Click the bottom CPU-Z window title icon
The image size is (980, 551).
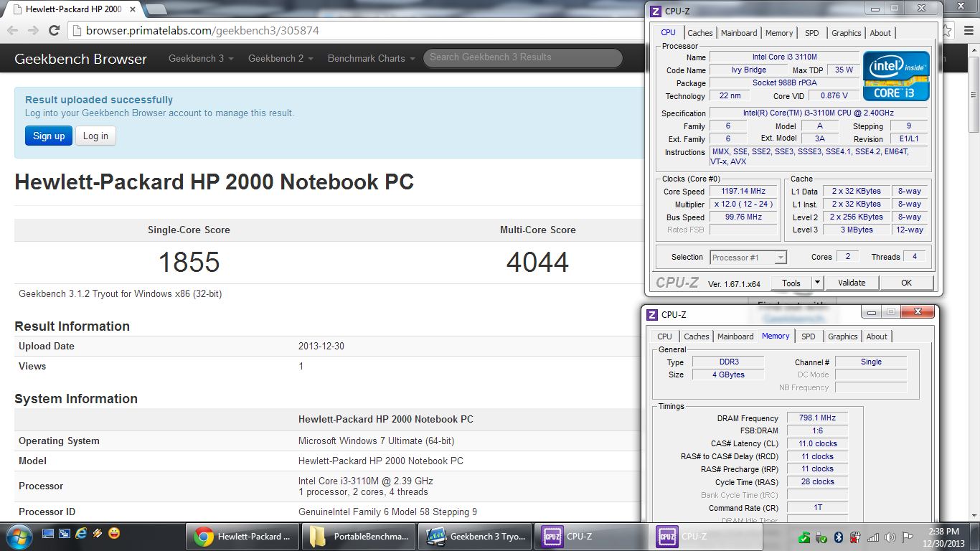click(652, 314)
